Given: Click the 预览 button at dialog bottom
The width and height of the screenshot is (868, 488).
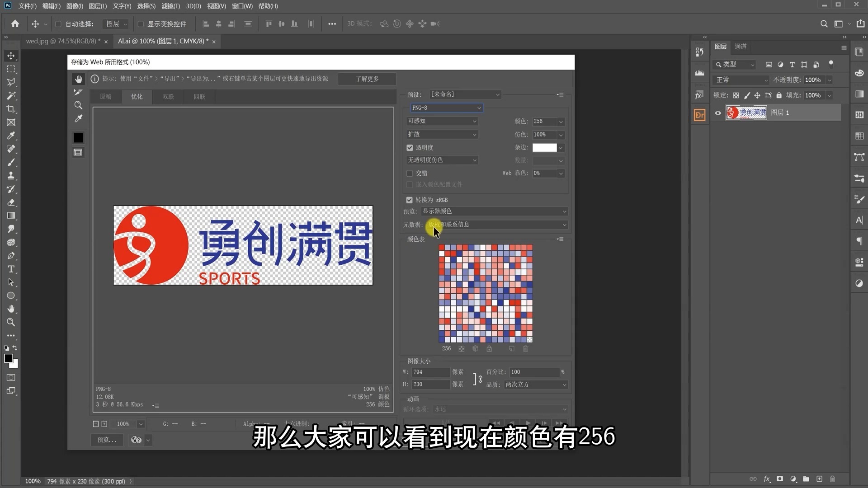Looking at the screenshot, I should click(106, 440).
